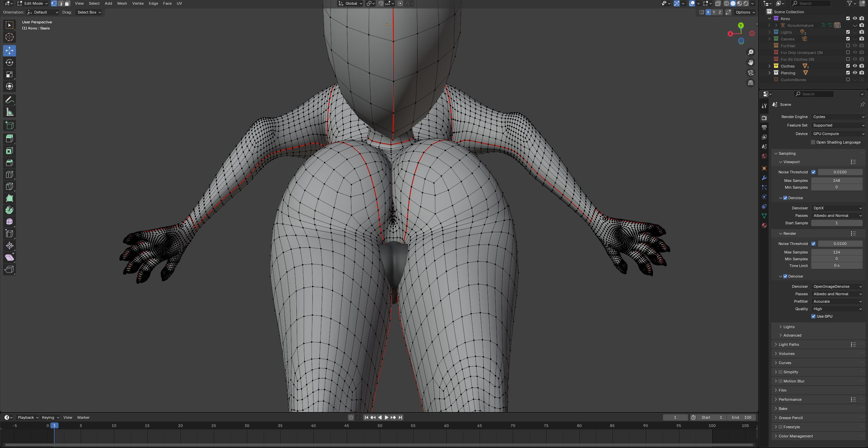868x448 pixels.
Task: Open the Edit Mode selector dropdown
Action: 33,3
